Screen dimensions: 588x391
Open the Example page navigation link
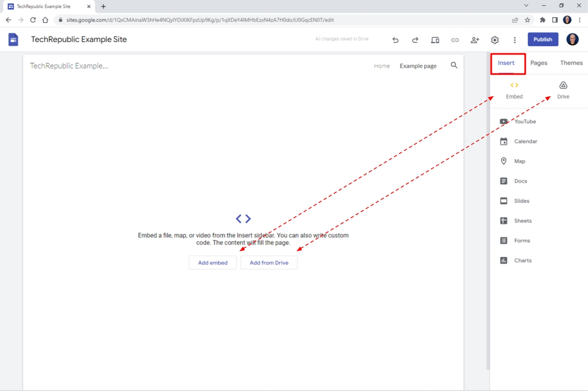point(418,66)
